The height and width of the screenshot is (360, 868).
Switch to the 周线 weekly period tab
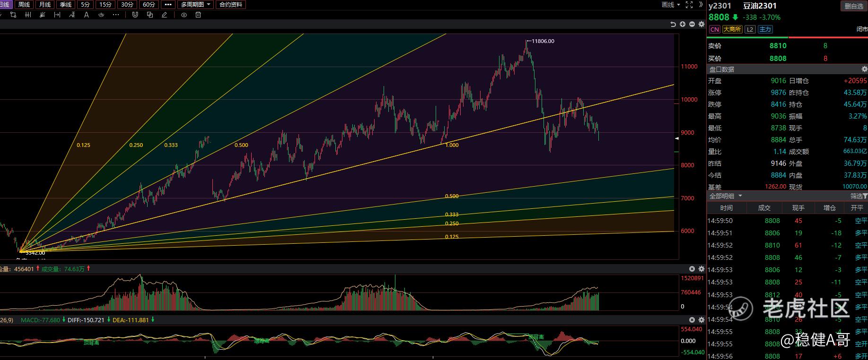(24, 5)
